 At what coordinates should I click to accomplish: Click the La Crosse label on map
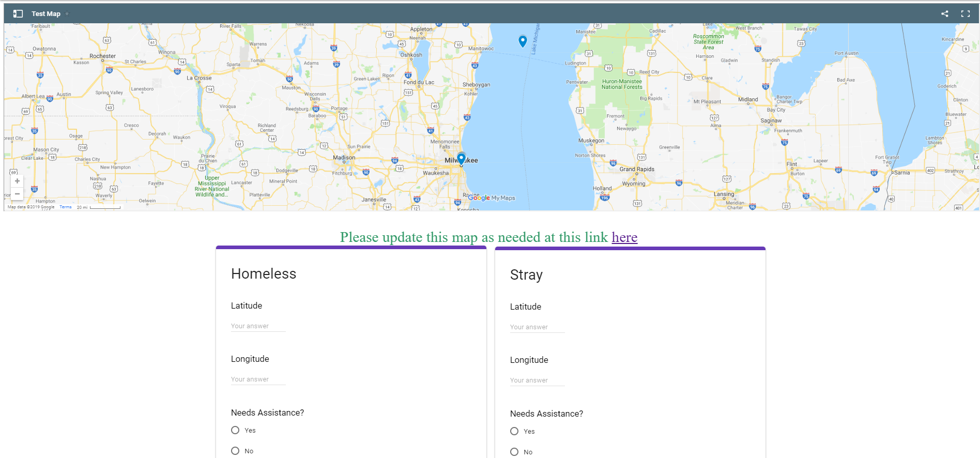[199, 78]
